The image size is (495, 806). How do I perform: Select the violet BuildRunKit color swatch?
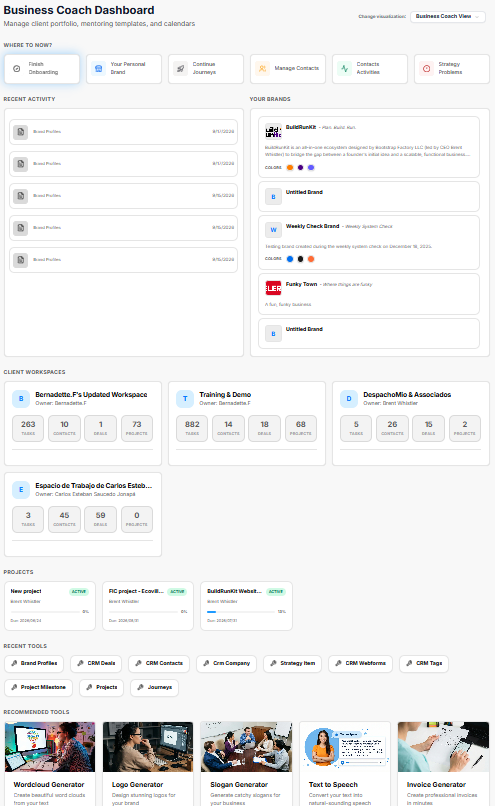(311, 168)
